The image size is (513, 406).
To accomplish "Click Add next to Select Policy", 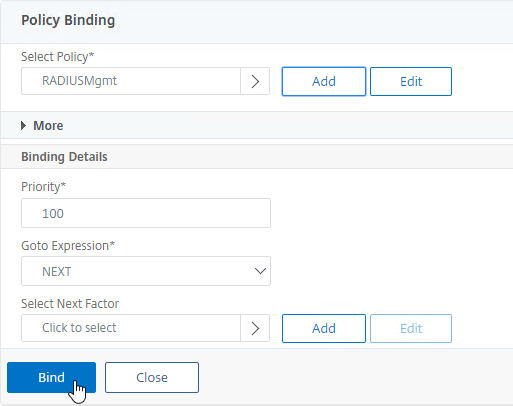I will (324, 81).
